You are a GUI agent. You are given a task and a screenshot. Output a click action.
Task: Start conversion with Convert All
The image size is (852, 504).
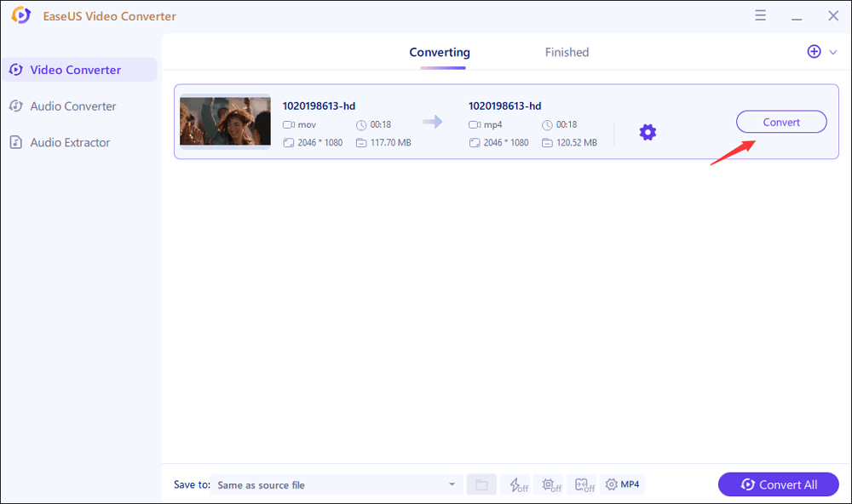(778, 484)
